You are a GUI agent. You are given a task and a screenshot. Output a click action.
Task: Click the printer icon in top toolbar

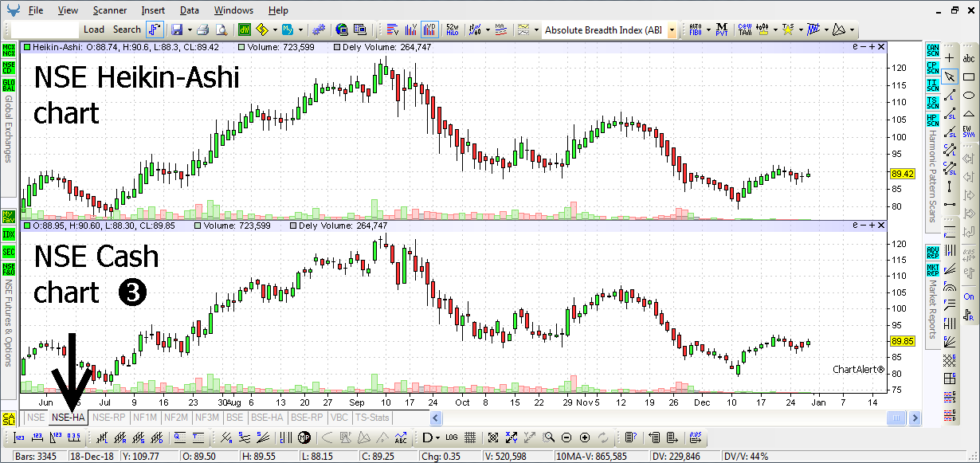[x=202, y=30]
